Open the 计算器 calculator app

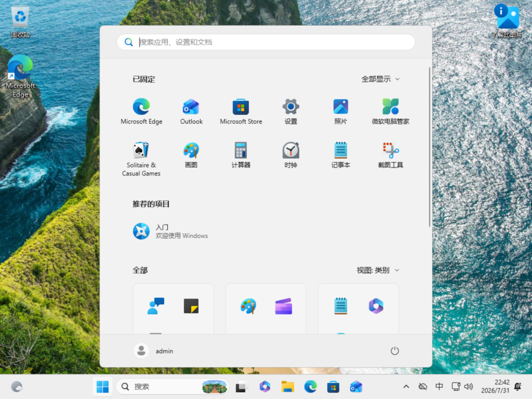(x=241, y=155)
